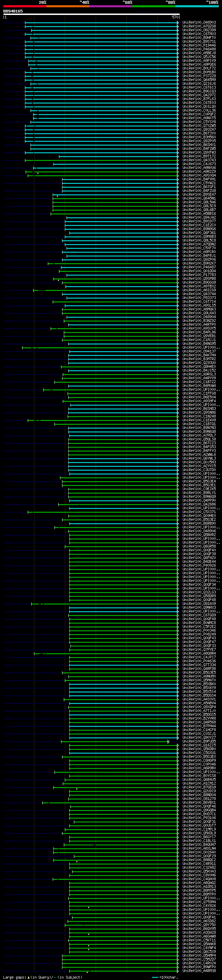Open hit UniRef100_A7QZG8
Screen dimensions: 222x980
[199, 26]
